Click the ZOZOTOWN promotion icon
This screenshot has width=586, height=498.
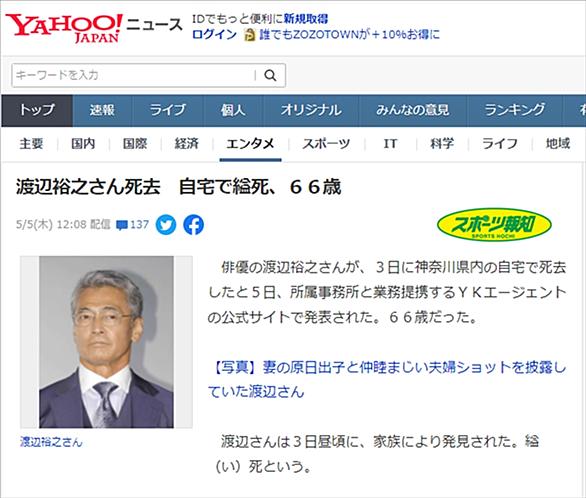click(249, 35)
